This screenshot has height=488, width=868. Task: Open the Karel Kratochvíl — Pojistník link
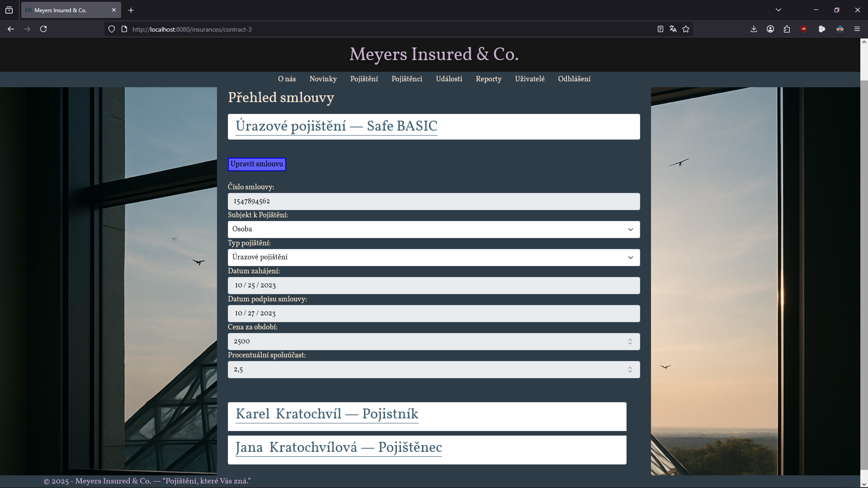coord(327,414)
